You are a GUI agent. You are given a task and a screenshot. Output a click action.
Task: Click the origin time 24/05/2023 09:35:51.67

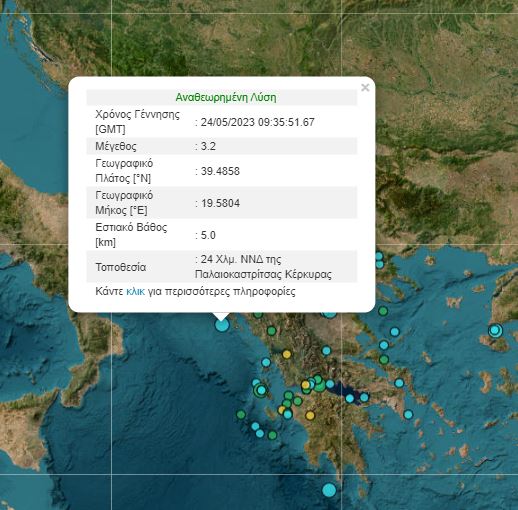point(257,122)
